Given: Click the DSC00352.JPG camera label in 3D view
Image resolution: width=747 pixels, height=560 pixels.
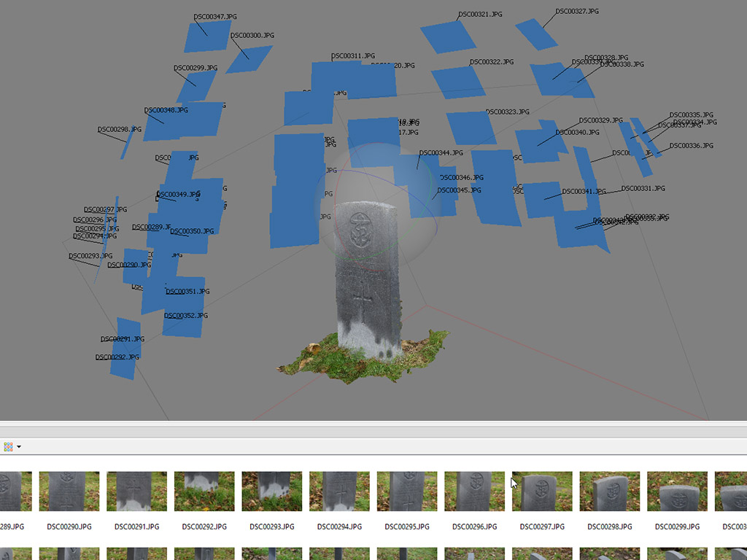Looking at the screenshot, I should [x=186, y=316].
